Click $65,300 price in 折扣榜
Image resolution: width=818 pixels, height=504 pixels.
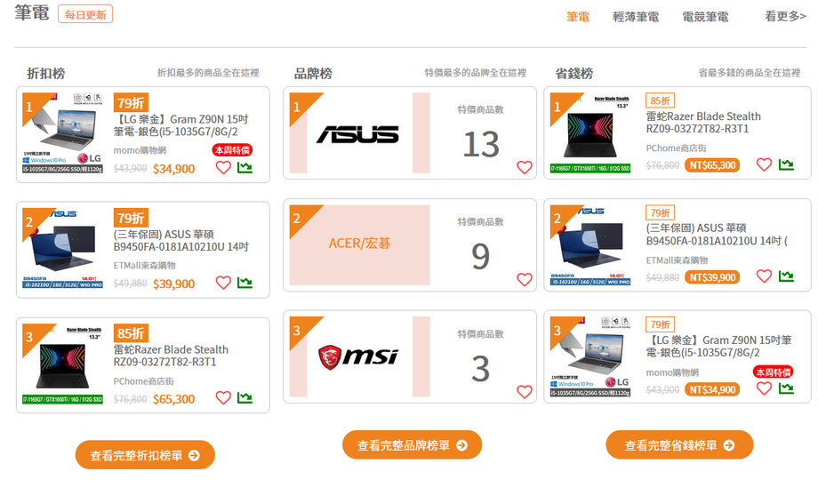click(173, 400)
